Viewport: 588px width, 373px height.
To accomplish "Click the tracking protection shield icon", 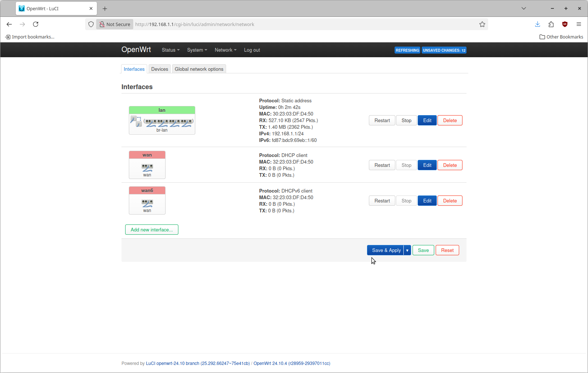I will click(x=91, y=24).
